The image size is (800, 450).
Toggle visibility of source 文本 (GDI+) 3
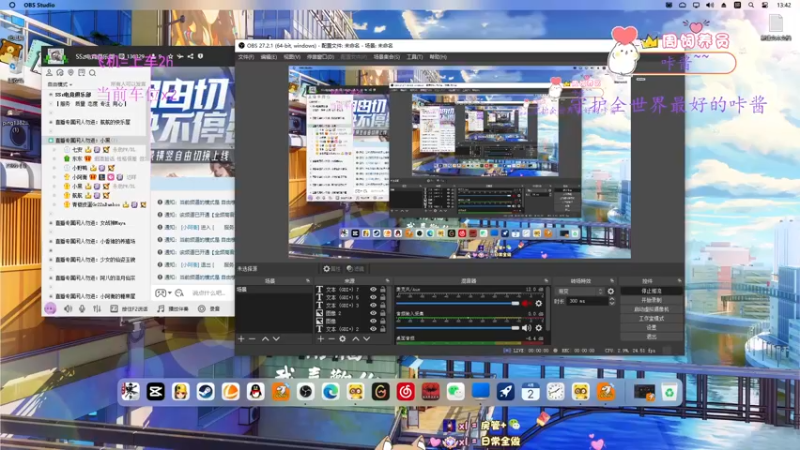(x=373, y=305)
